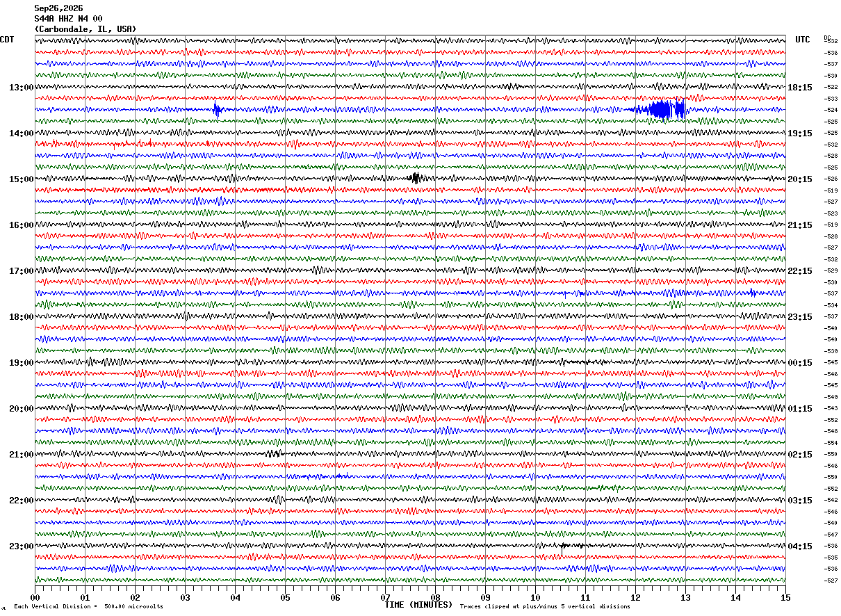
Task: Click the 04:15 UTC time label
Action: 800,546
